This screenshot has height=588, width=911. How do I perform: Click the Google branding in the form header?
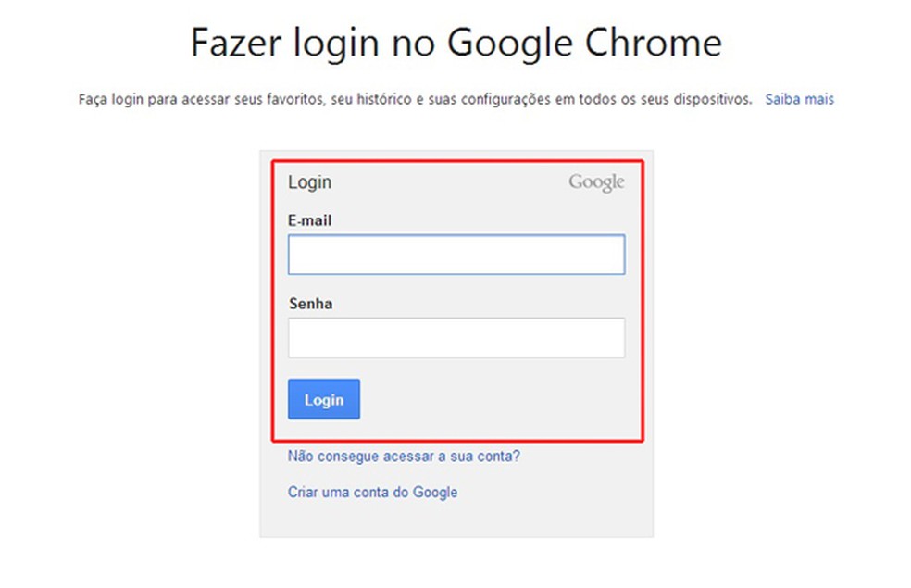point(595,182)
